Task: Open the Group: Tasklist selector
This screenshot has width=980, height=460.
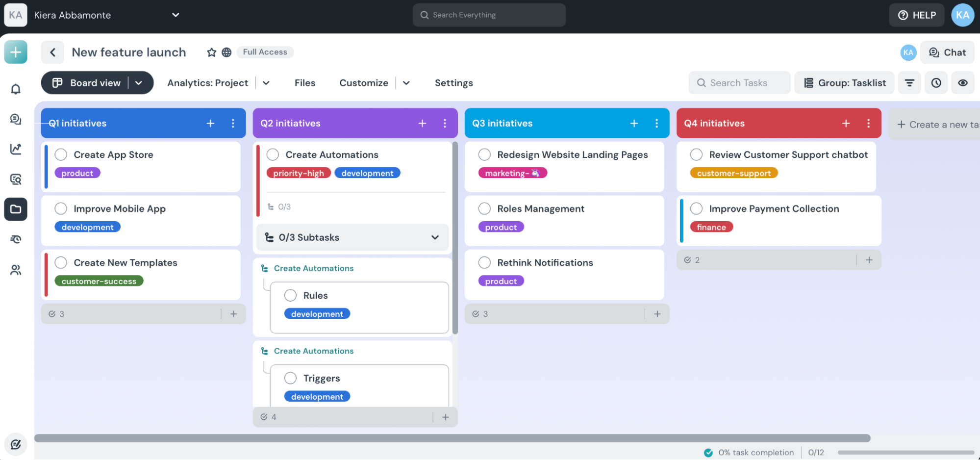Action: [x=844, y=83]
